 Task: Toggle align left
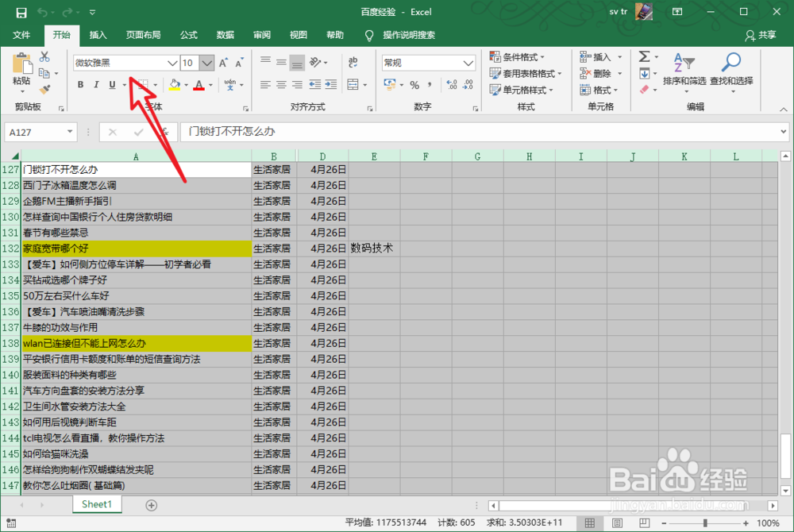tap(265, 84)
